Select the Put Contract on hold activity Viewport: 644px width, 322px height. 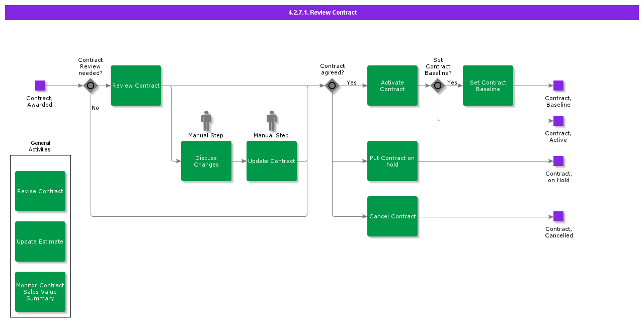click(x=392, y=161)
